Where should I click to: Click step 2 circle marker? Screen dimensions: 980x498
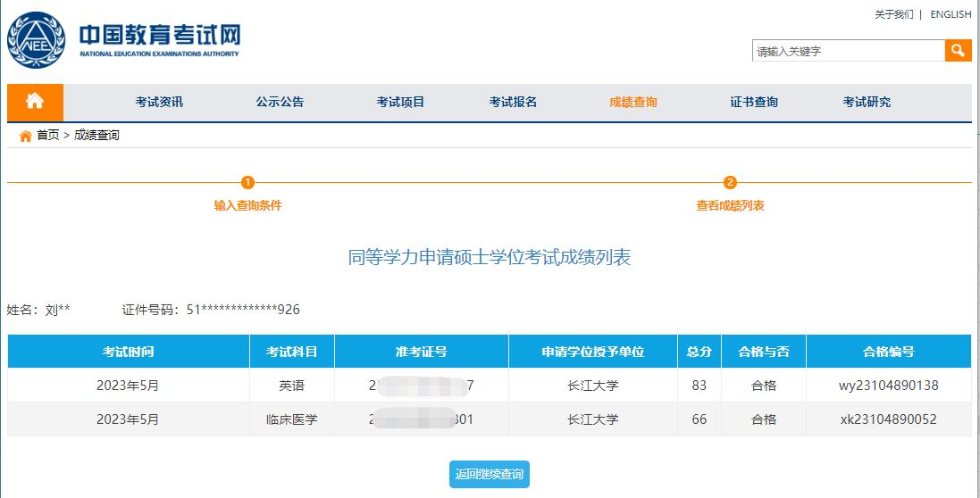[730, 183]
